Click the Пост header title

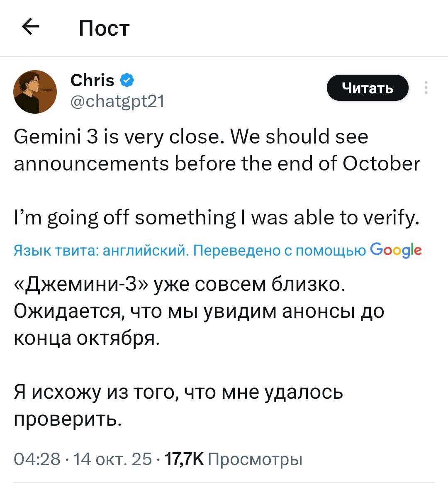pyautogui.click(x=104, y=27)
